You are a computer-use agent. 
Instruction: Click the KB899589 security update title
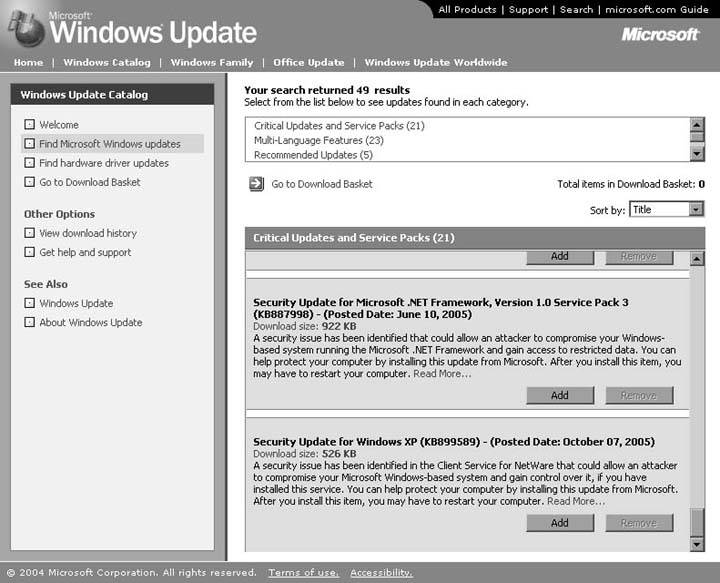click(x=454, y=442)
